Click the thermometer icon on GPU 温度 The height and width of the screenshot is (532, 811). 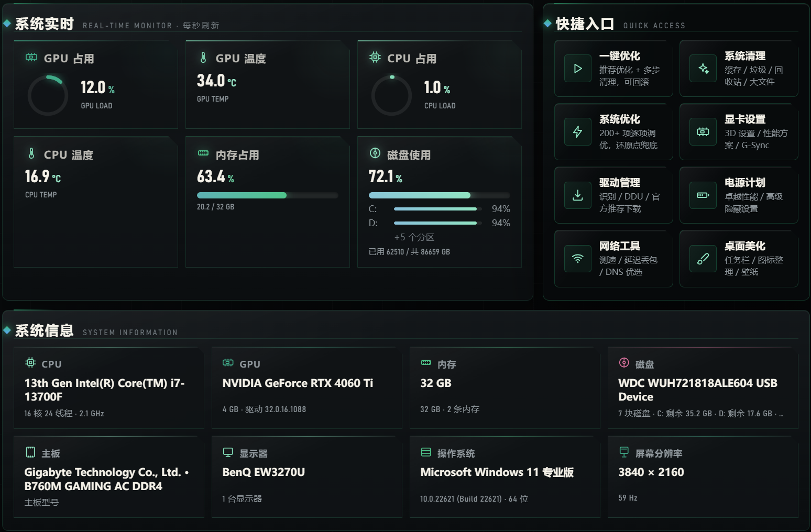(203, 57)
